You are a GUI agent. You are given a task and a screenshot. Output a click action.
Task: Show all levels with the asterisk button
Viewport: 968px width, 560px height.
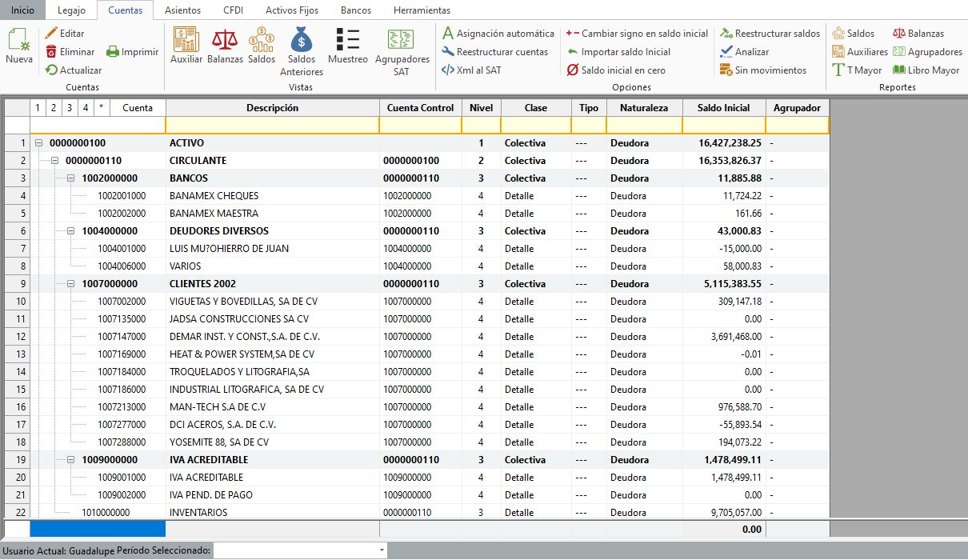click(x=102, y=107)
